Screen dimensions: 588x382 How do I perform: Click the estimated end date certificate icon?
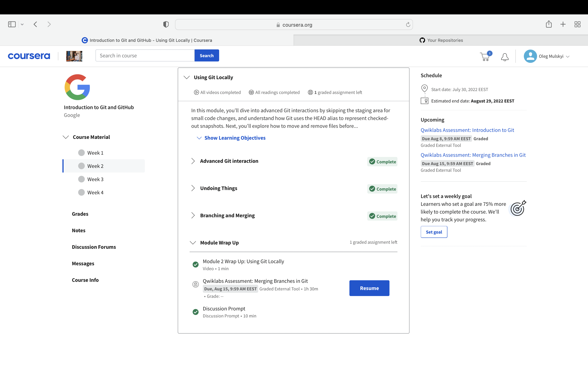click(x=424, y=101)
